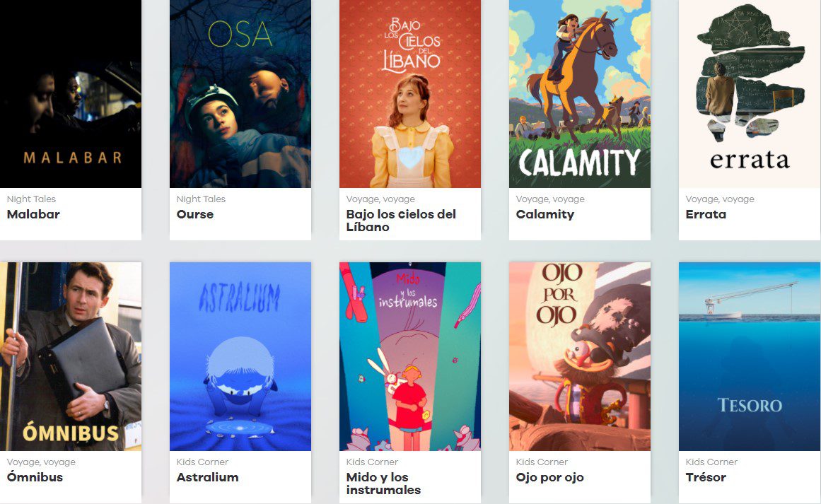
Task: Click the Ómnibus title link
Action: tap(35, 476)
